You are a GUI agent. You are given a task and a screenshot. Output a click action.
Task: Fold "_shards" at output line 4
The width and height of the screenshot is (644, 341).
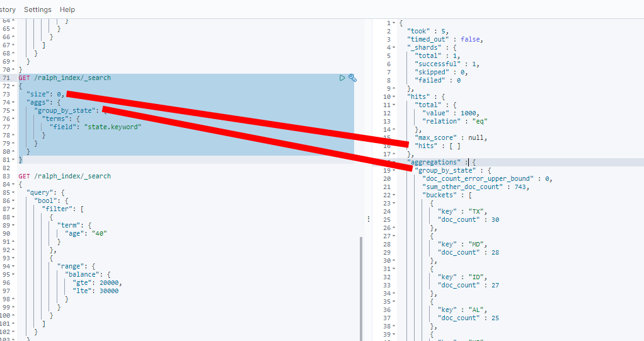pos(394,48)
